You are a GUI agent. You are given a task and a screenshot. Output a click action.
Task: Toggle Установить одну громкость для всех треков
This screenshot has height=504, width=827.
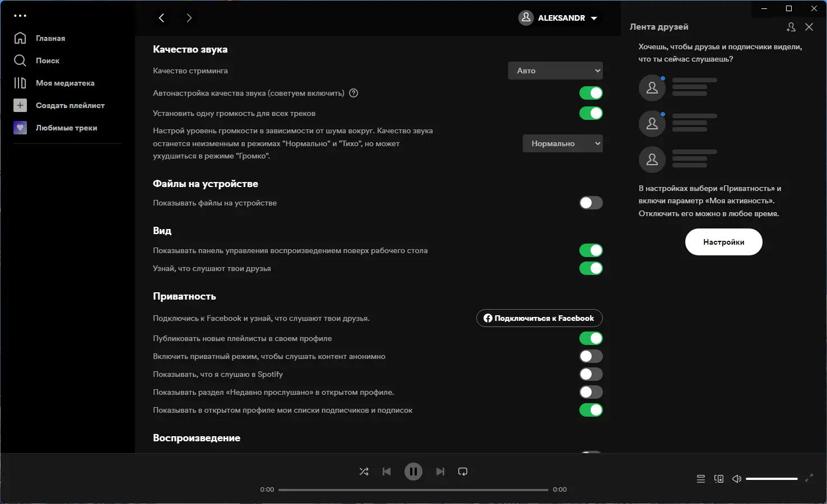591,113
